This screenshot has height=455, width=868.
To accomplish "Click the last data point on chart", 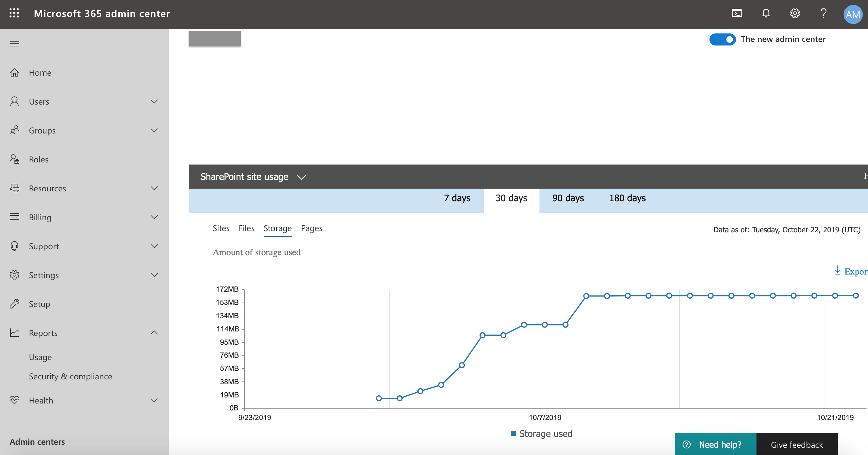I will (856, 296).
